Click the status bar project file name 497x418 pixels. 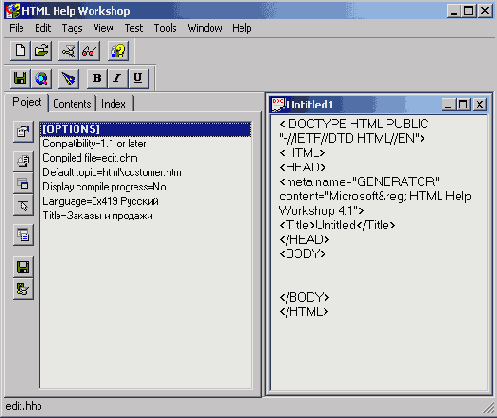[x=24, y=406]
